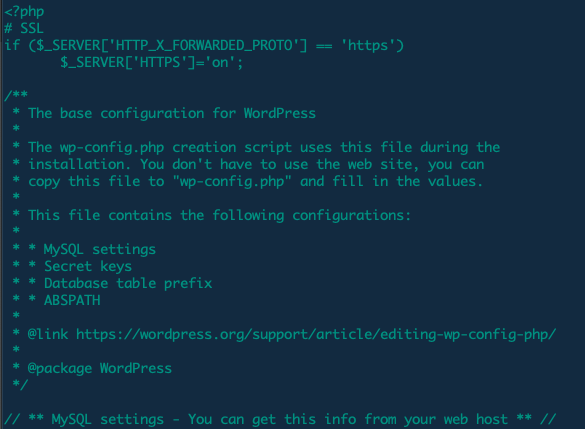Click the @package WordPress annotation
This screenshot has height=429, width=585.
100,369
